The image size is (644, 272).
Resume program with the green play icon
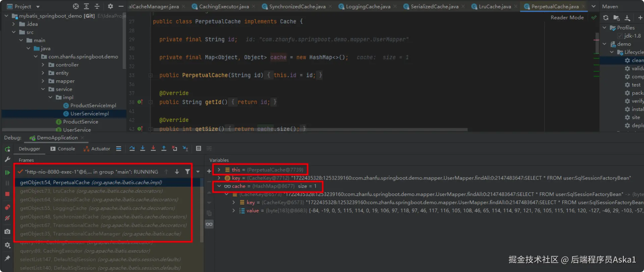coord(7,173)
